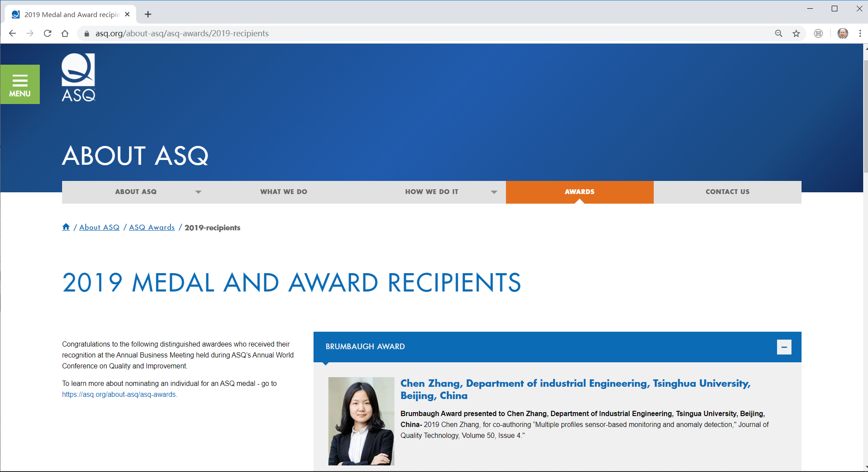Click Chen Zhang recipient heading link
This screenshot has width=868, height=472.
575,389
